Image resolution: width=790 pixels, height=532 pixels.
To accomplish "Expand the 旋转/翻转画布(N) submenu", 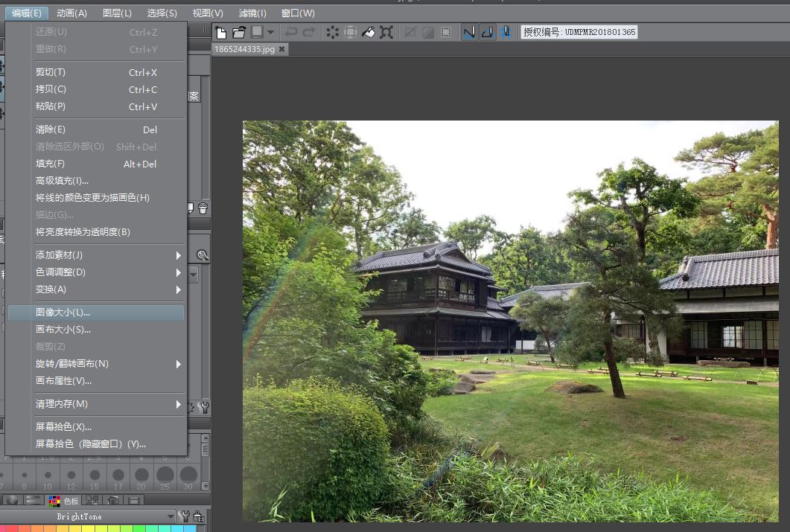I will [96, 364].
